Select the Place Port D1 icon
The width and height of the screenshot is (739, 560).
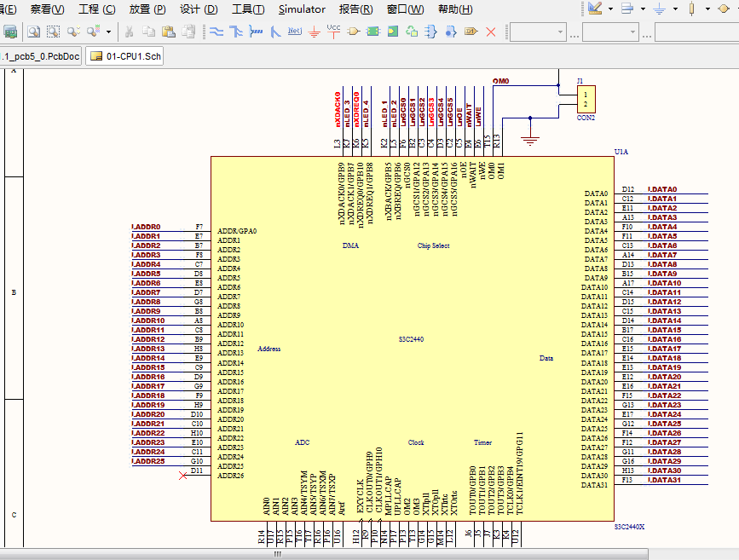pyautogui.click(x=471, y=32)
